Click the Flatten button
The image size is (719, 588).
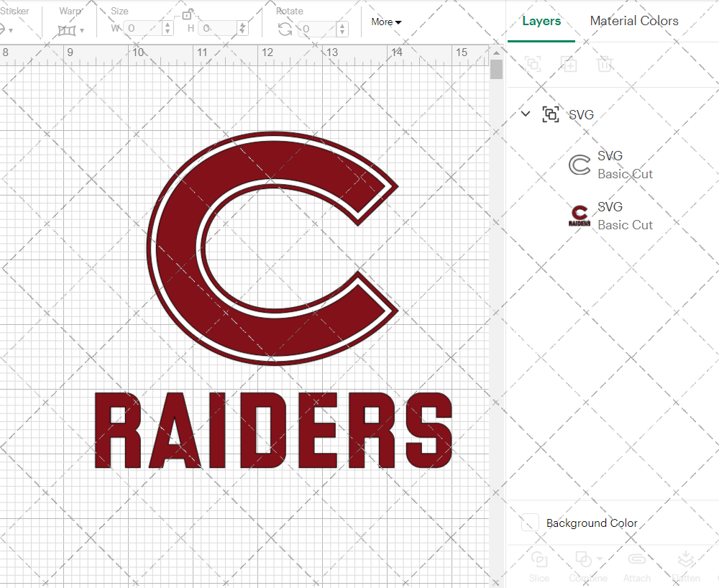click(x=686, y=567)
